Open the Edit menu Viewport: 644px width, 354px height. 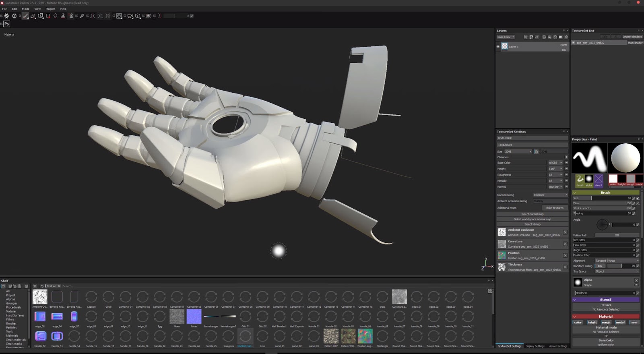pyautogui.click(x=14, y=8)
